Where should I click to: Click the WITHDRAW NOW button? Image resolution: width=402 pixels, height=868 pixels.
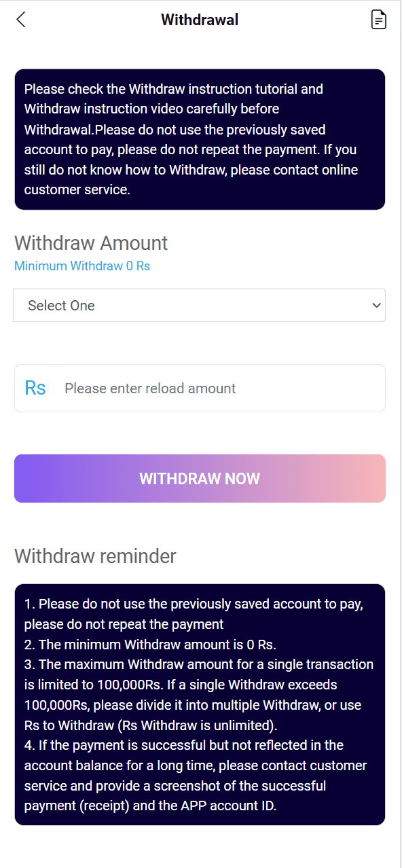200,478
